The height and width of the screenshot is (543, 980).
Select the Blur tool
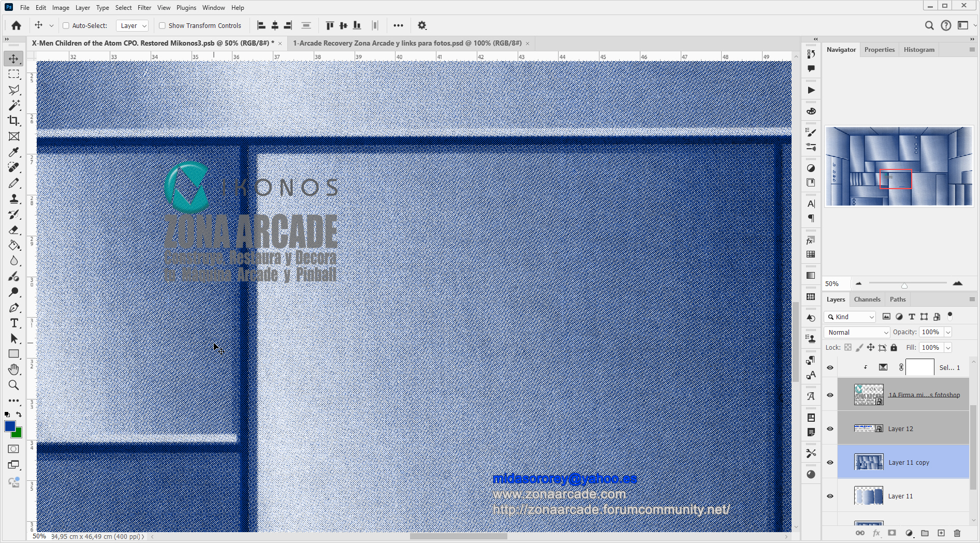pyautogui.click(x=14, y=261)
